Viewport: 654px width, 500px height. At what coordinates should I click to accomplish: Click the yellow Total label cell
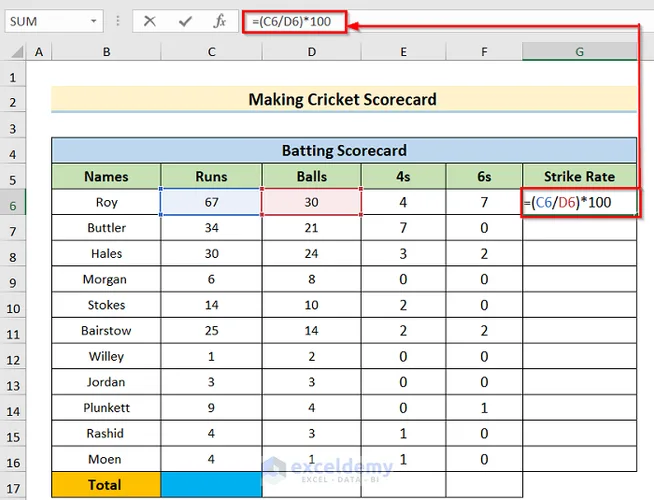(106, 485)
